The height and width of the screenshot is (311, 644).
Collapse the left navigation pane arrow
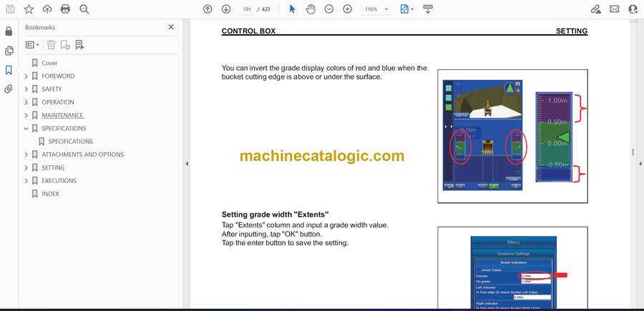click(x=187, y=164)
